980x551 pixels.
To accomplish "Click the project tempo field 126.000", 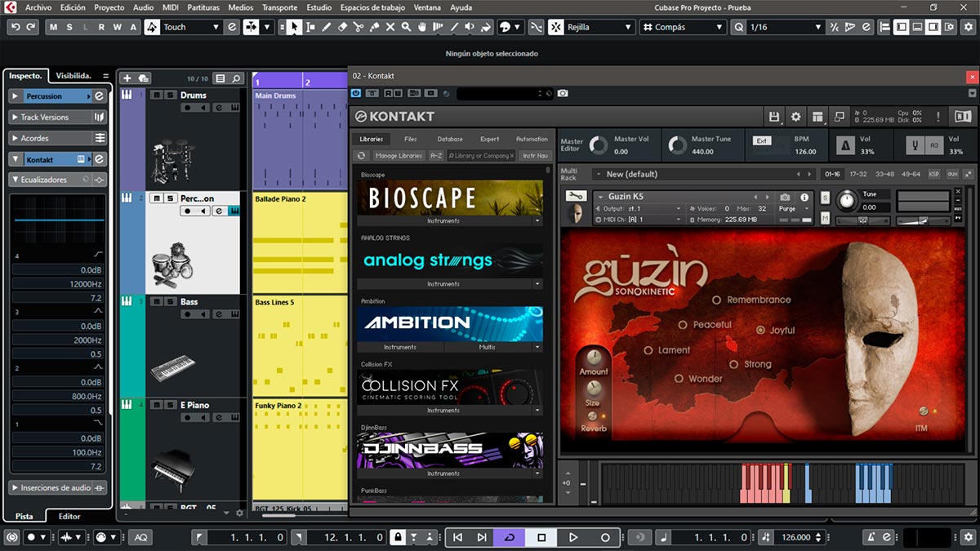I will tap(795, 537).
